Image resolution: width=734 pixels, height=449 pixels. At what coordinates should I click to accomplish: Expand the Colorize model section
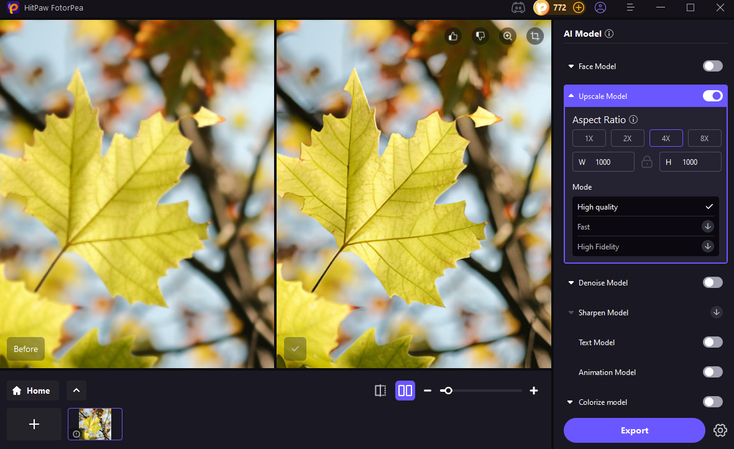coord(571,402)
